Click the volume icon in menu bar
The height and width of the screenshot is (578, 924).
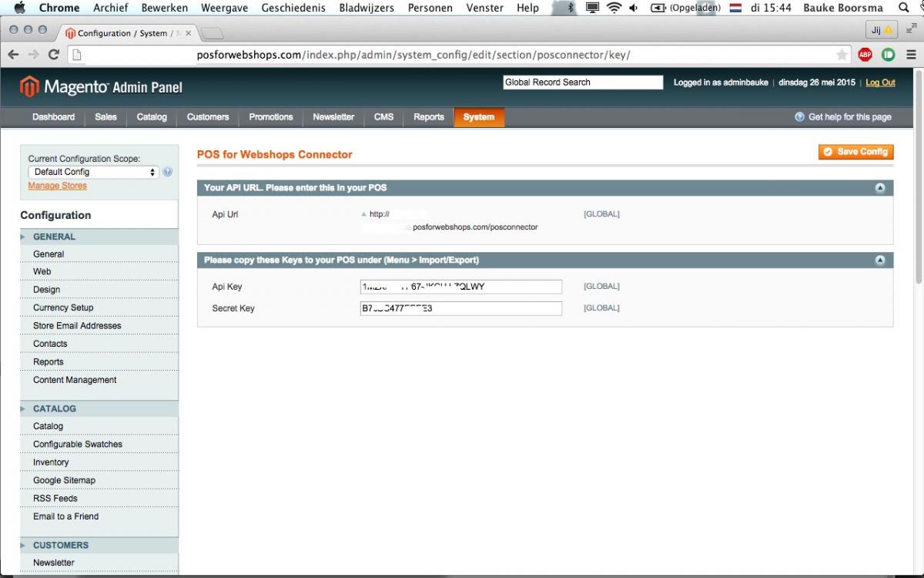coord(633,8)
